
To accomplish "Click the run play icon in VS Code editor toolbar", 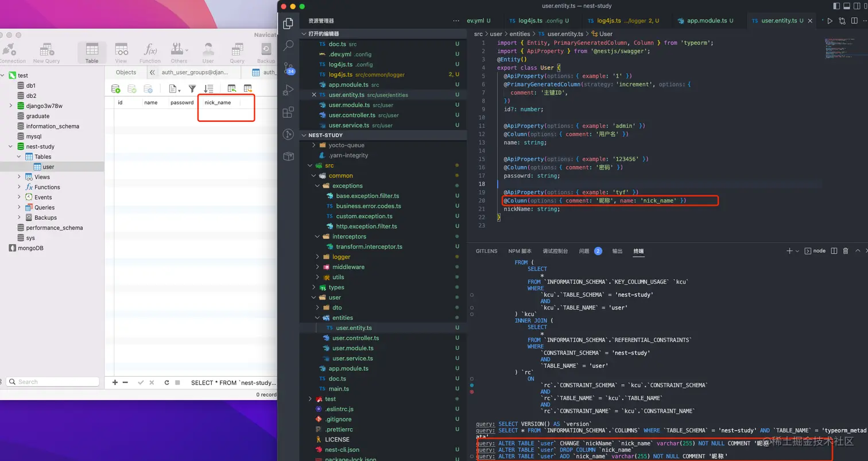I will pos(830,21).
